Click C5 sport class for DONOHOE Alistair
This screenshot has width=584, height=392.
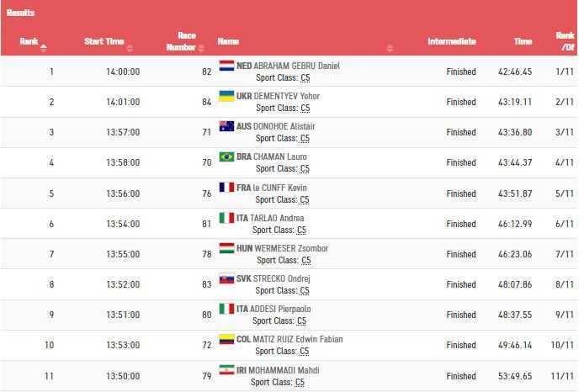click(305, 138)
